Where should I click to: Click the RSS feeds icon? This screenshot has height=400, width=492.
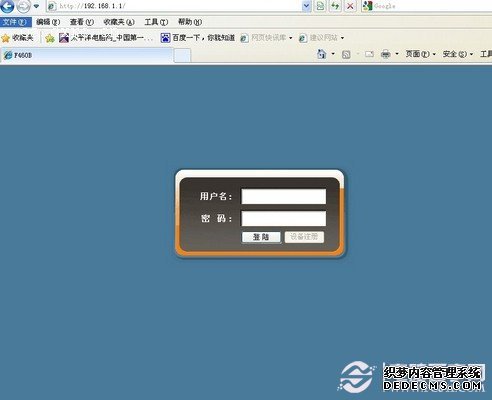coord(346,54)
